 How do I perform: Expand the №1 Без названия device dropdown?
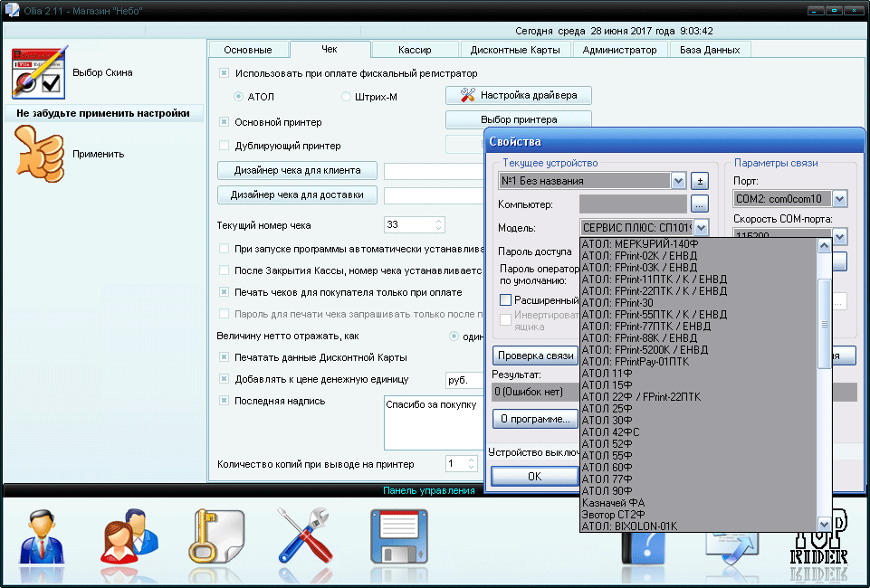[x=678, y=181]
